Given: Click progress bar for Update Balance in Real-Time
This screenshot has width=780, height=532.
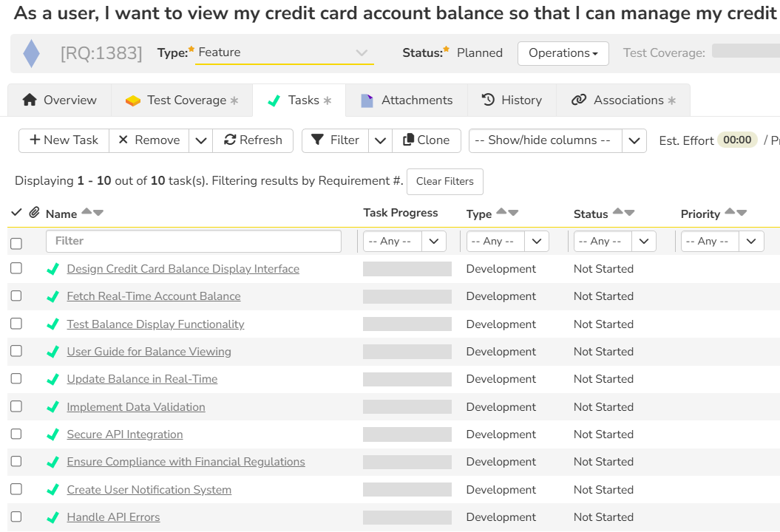Looking at the screenshot, I should (407, 379).
